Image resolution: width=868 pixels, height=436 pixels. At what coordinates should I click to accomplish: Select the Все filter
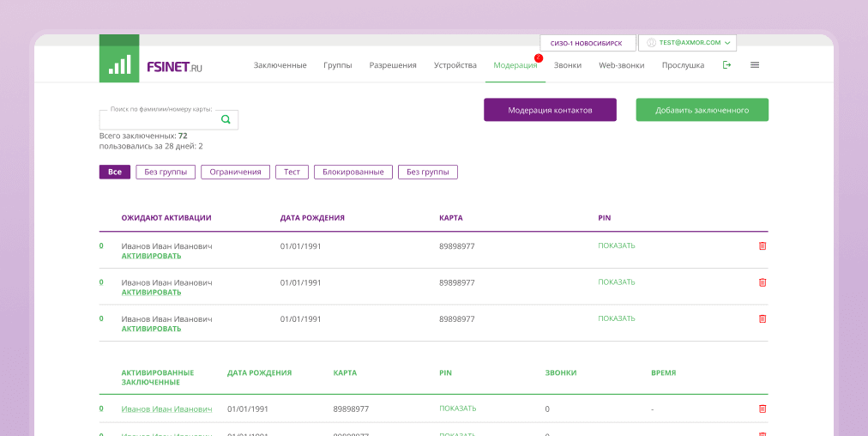point(115,173)
